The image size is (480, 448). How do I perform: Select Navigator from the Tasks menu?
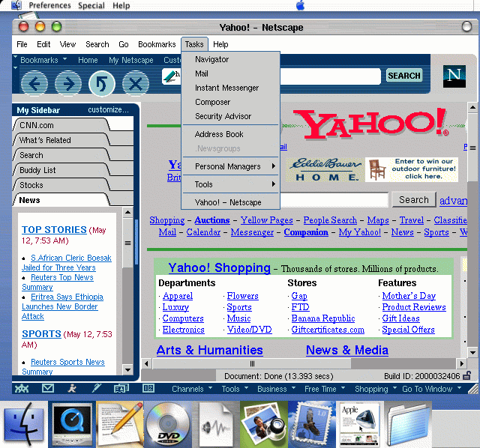pyautogui.click(x=230, y=59)
